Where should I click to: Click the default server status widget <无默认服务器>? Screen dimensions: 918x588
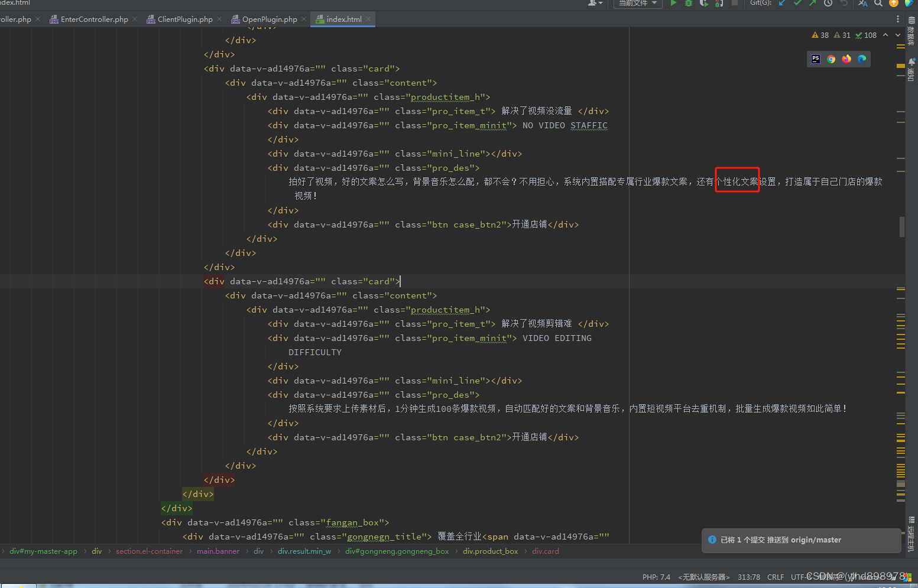704,577
